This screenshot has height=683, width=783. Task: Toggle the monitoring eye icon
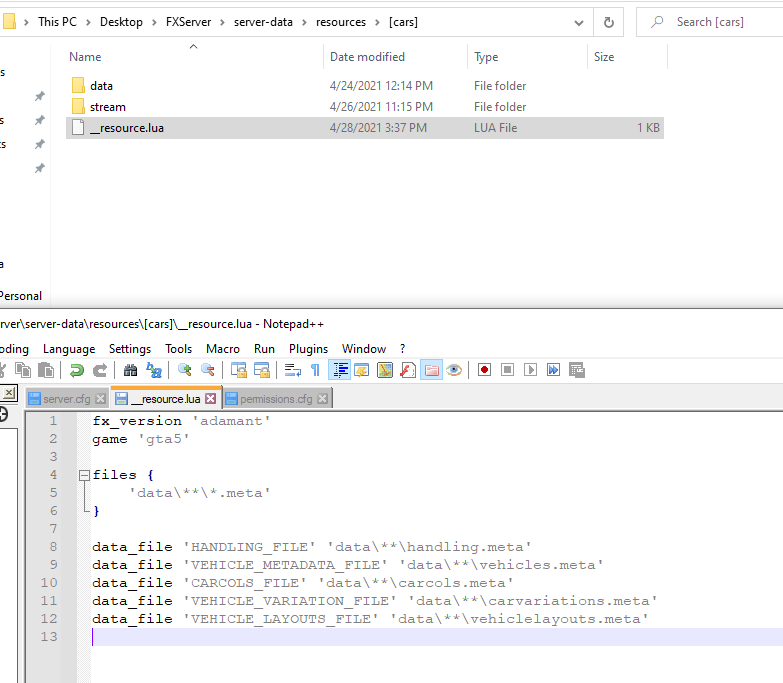click(x=454, y=370)
